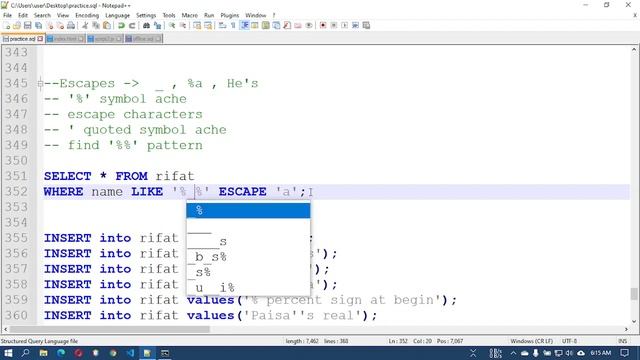Undo using the green arrow icon
640x360 pixels.
coord(121,25)
